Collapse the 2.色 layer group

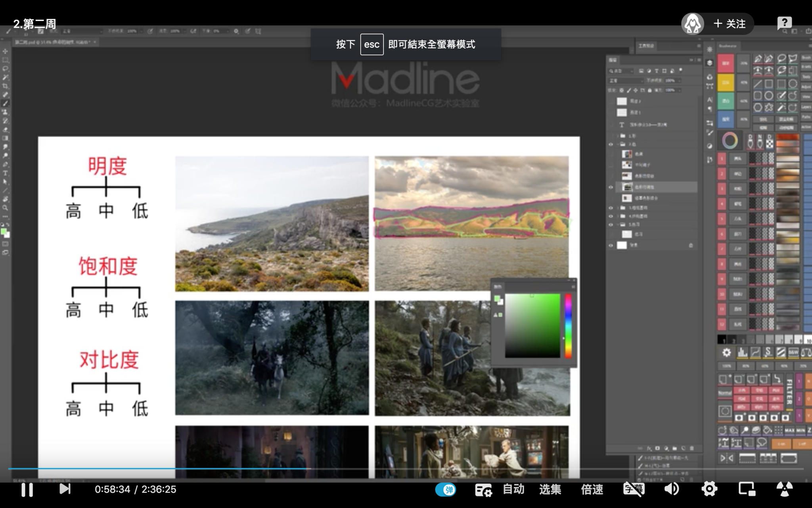pos(618,144)
